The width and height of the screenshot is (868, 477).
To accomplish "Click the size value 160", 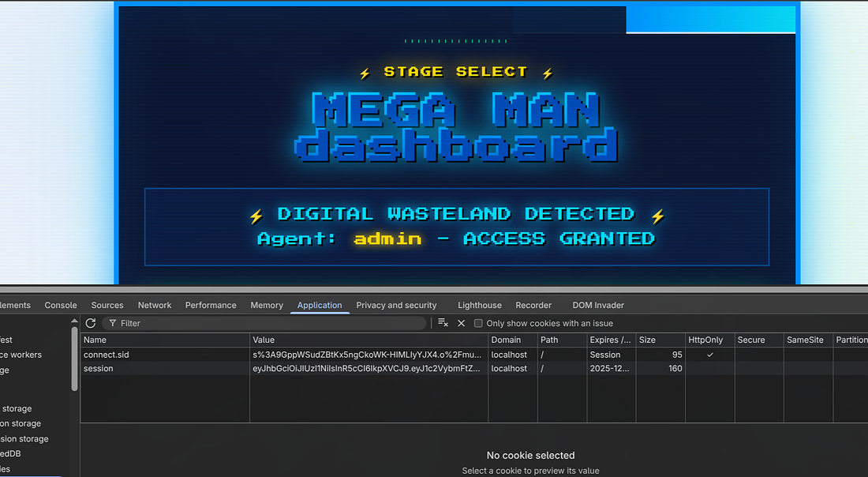I will tap(675, 369).
